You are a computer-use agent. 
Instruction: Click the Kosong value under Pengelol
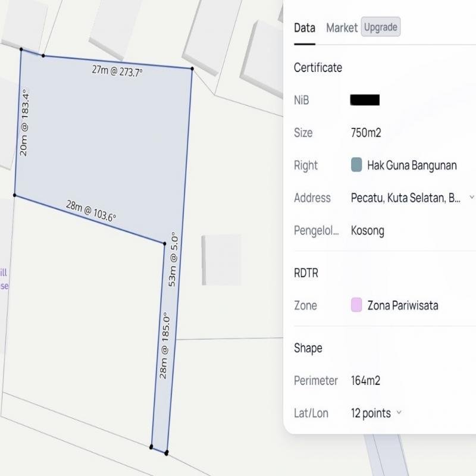367,231
